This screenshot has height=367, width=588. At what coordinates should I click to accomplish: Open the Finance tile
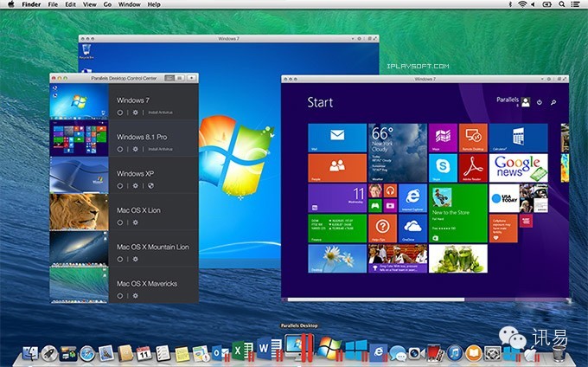point(337,229)
